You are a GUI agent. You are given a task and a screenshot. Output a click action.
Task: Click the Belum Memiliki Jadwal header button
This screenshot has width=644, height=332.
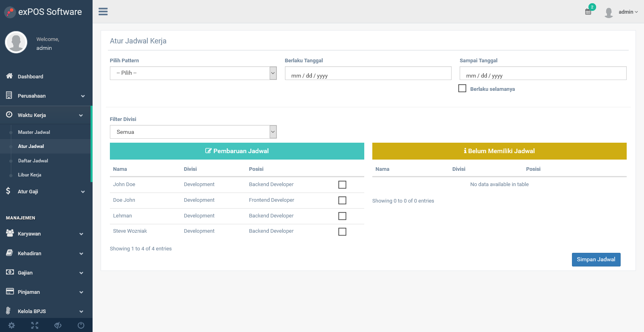(x=500, y=151)
